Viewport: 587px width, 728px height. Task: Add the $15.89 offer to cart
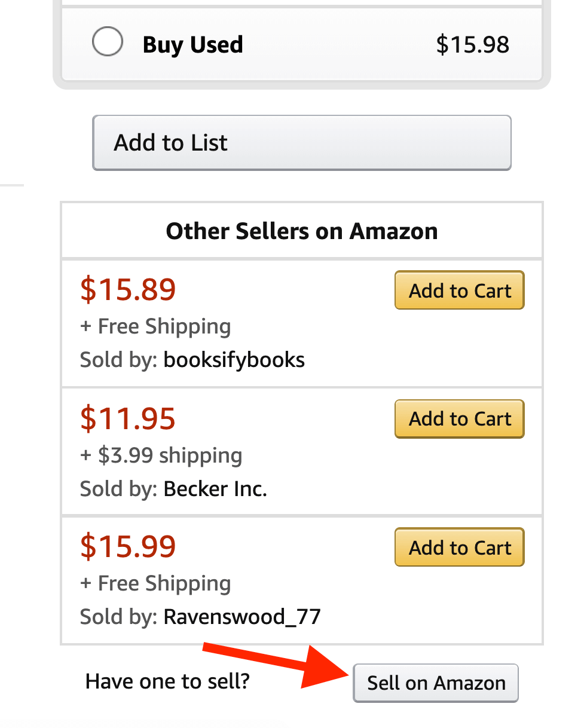click(459, 290)
